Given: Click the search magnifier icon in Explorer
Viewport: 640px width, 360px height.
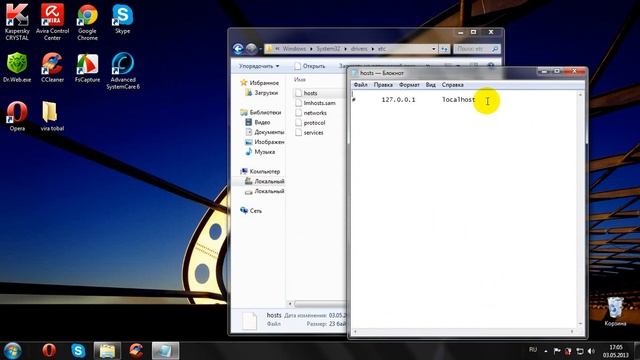Looking at the screenshot, I should (495, 49).
